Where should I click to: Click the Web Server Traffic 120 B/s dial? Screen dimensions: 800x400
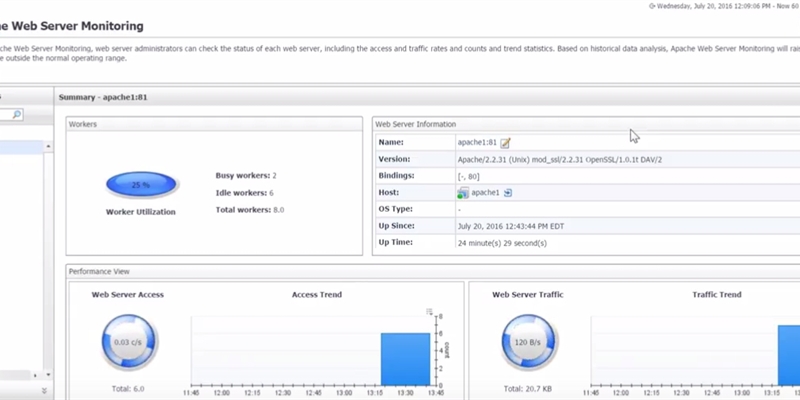(x=528, y=342)
